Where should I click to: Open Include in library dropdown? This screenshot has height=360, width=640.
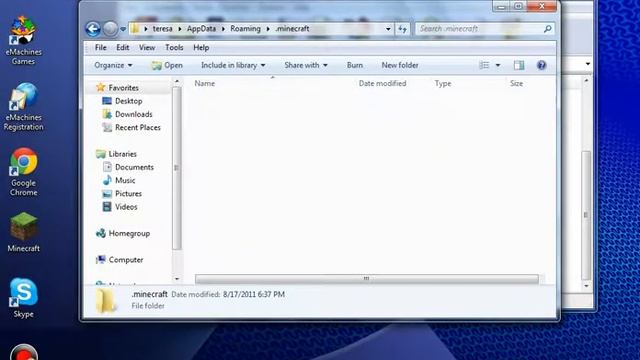tap(233, 65)
